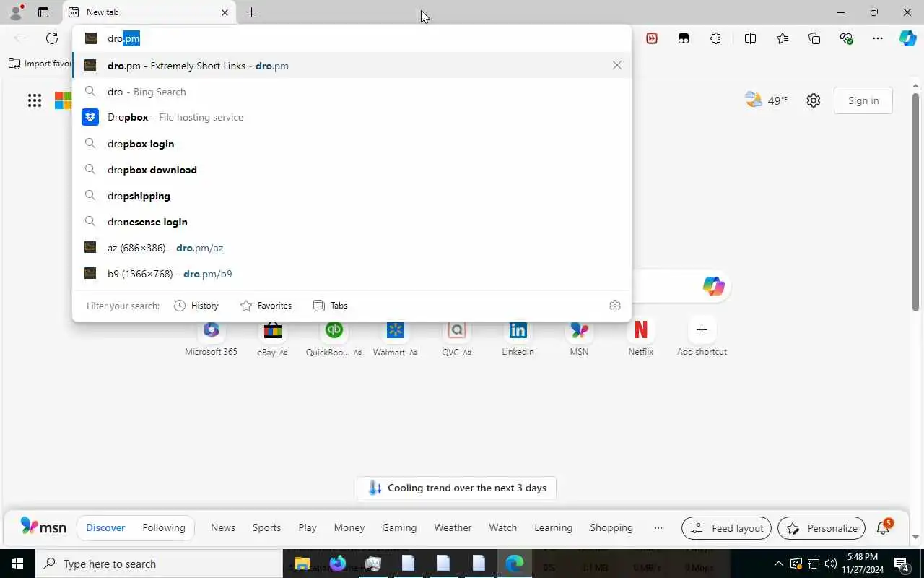Open address bar suggestion settings gear
This screenshot has width=924, height=578.
click(615, 306)
